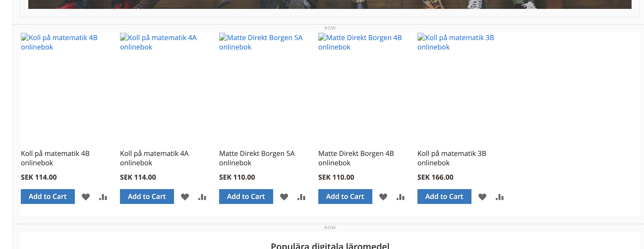This screenshot has width=644, height=249.
Task: Click Koll på matematik 4A title link
Action: (154, 158)
